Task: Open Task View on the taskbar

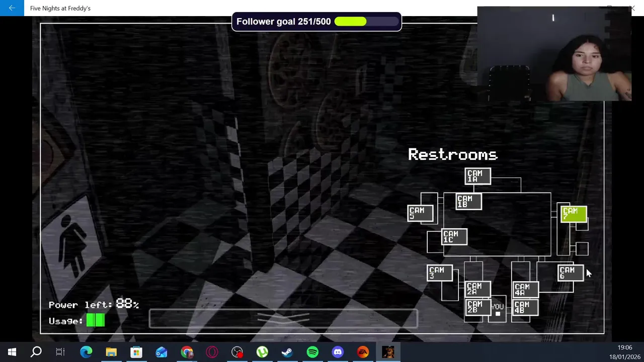Action: tap(60, 352)
